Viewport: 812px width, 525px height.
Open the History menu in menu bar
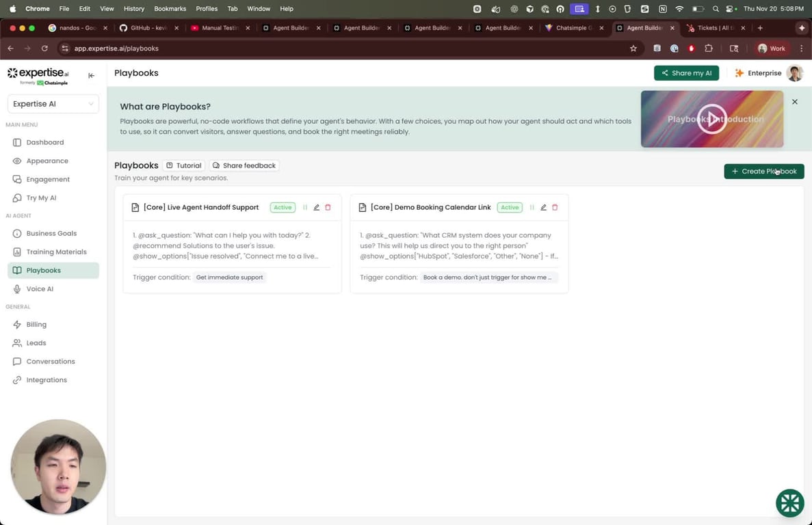point(133,9)
